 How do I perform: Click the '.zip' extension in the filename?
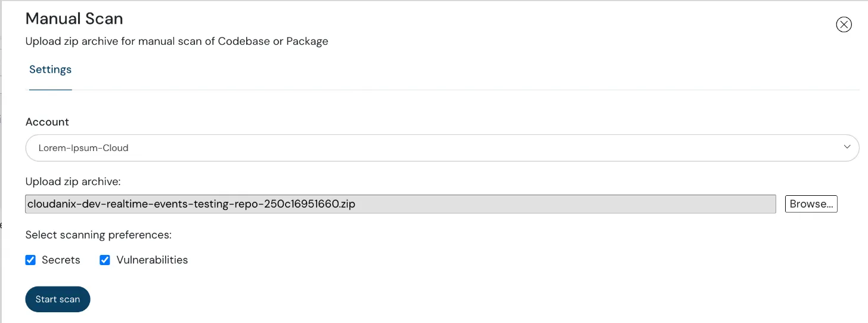[346, 204]
